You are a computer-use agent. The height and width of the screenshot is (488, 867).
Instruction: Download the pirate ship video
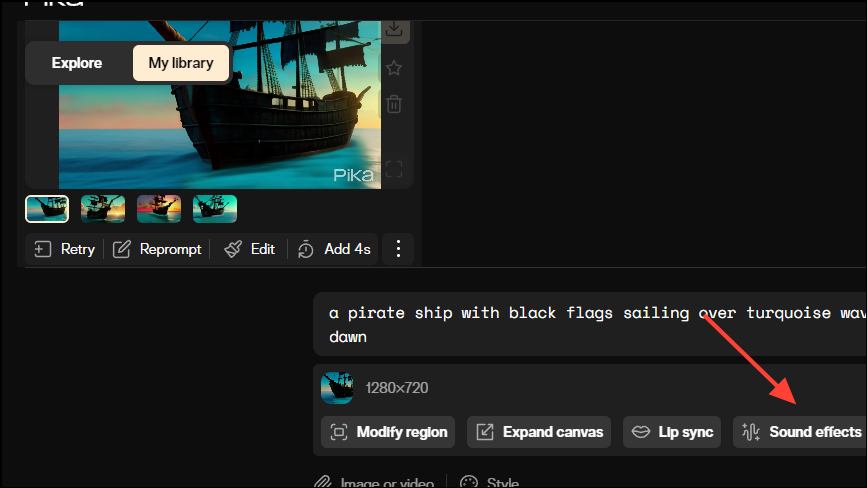[x=394, y=30]
